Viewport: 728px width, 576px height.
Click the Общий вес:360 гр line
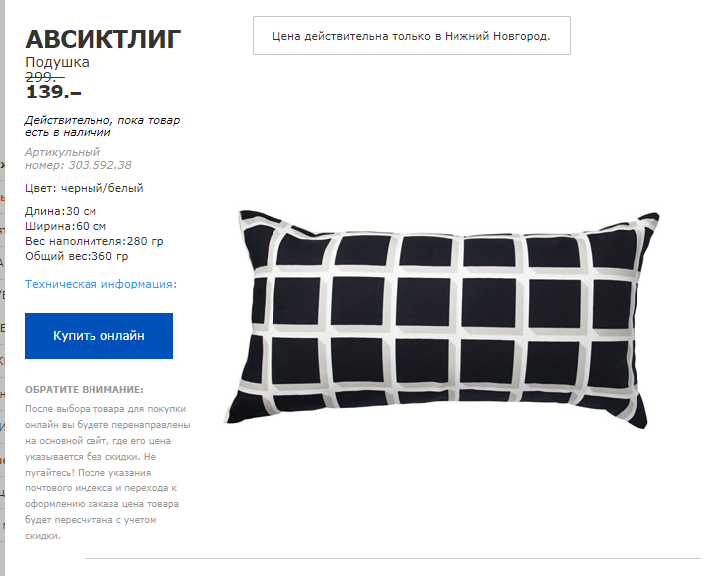[x=77, y=256]
